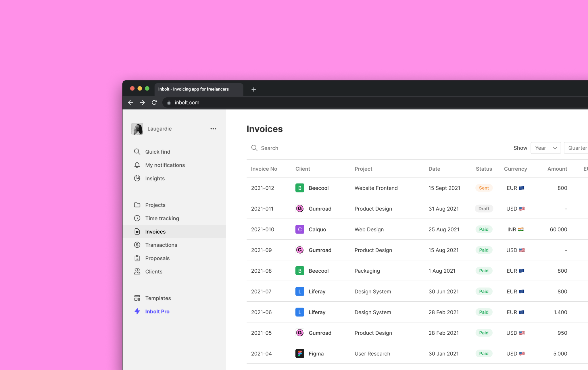The width and height of the screenshot is (588, 370).
Task: Click invoice number 2021-09
Action: click(x=261, y=250)
